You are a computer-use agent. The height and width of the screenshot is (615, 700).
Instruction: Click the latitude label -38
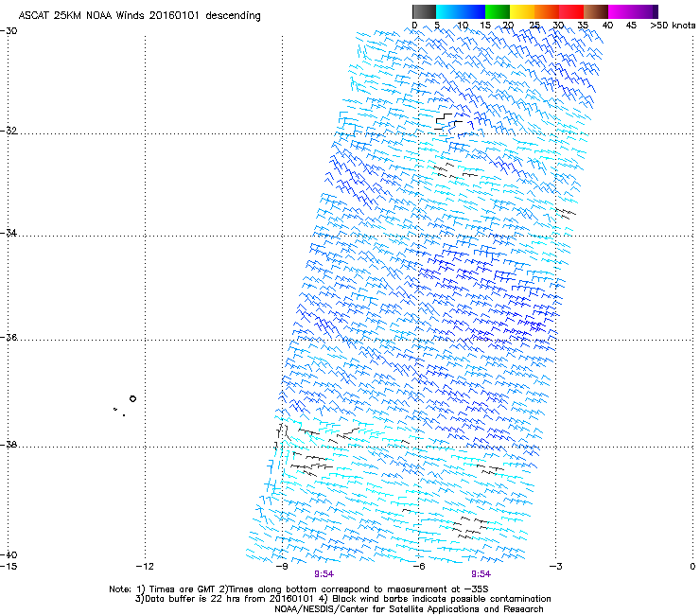click(9, 444)
